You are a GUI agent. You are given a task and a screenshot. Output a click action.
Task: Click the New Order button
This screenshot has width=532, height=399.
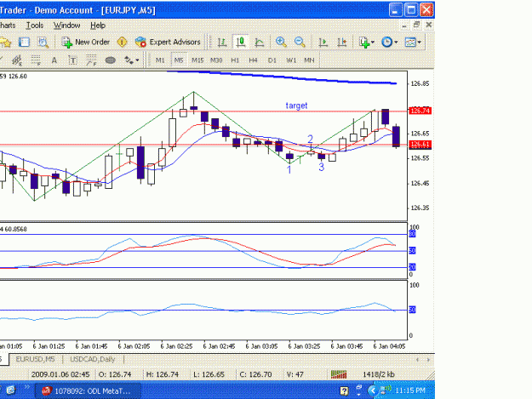85,42
